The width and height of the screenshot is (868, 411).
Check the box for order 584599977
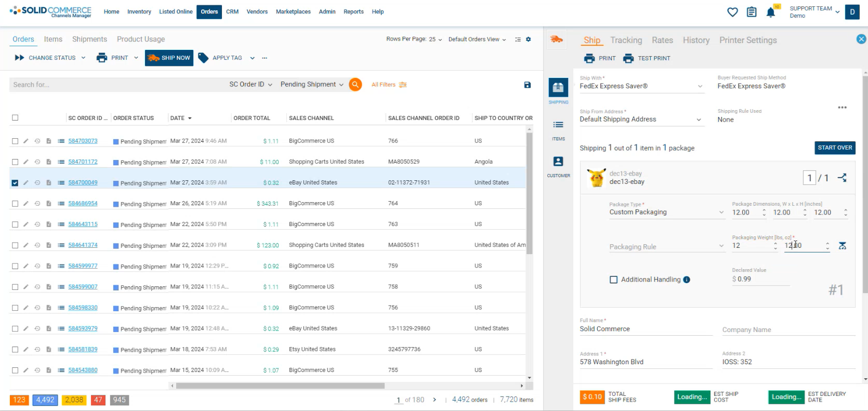[15, 266]
